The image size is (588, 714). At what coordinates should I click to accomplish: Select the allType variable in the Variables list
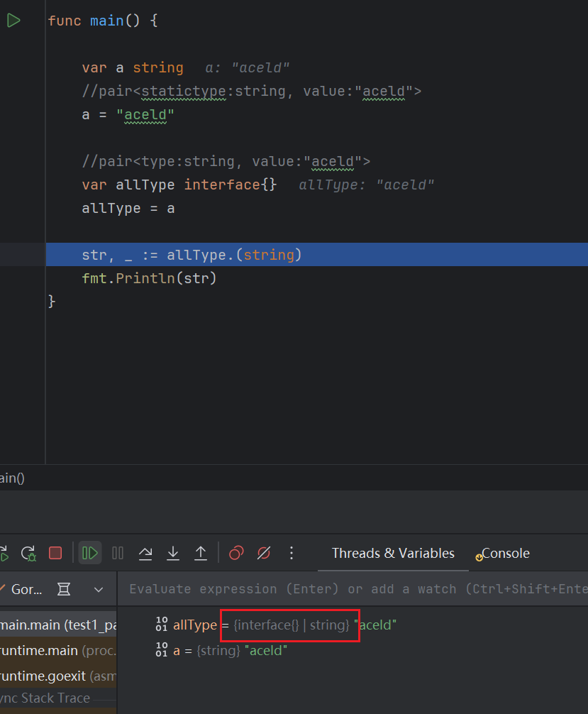tap(194, 625)
